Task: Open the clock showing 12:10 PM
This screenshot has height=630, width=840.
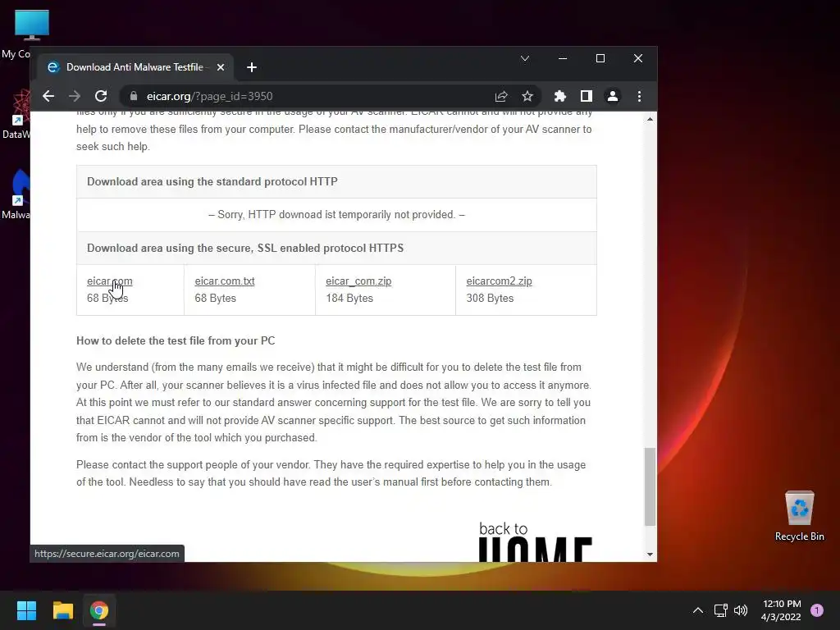Action: coord(781,610)
